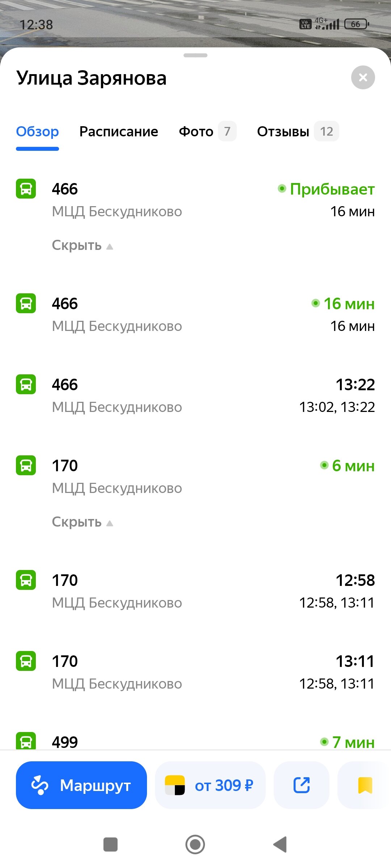This screenshot has height=868, width=391.
Task: Tap the bus icon of route 466 arriving
Action: [26, 189]
